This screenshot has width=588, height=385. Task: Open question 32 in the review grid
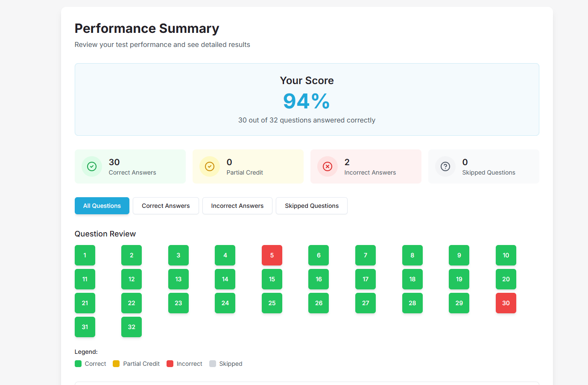click(132, 327)
